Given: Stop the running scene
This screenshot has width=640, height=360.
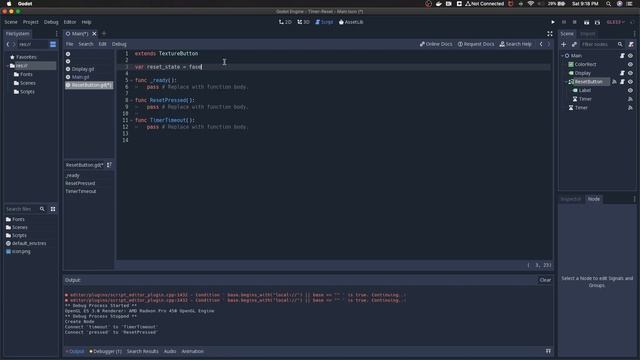Looking at the screenshot, I should 575,22.
